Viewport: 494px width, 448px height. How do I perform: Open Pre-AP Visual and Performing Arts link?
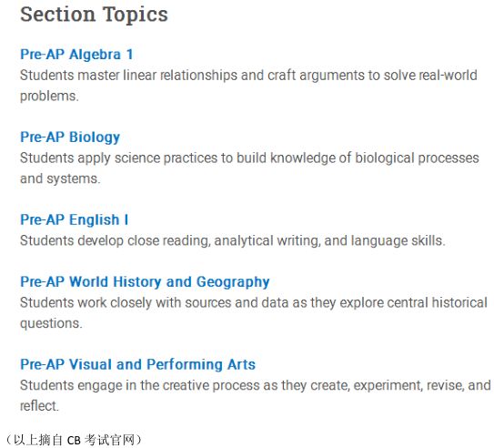click(x=137, y=364)
